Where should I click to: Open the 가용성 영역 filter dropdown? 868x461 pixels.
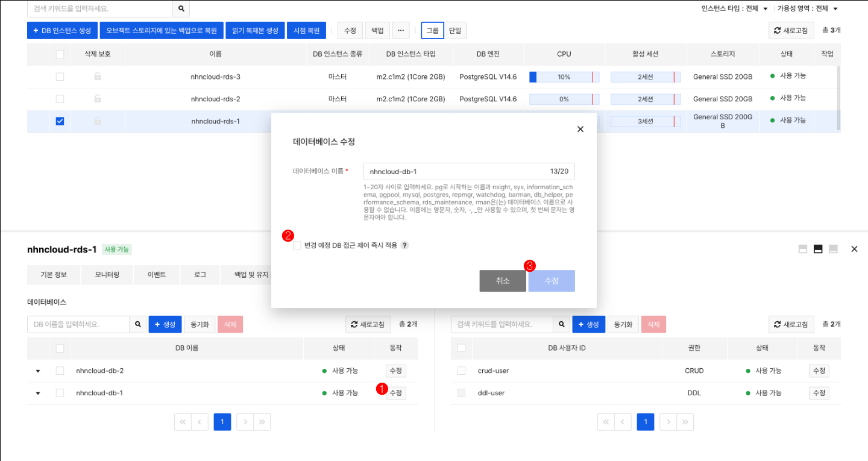(x=808, y=8)
